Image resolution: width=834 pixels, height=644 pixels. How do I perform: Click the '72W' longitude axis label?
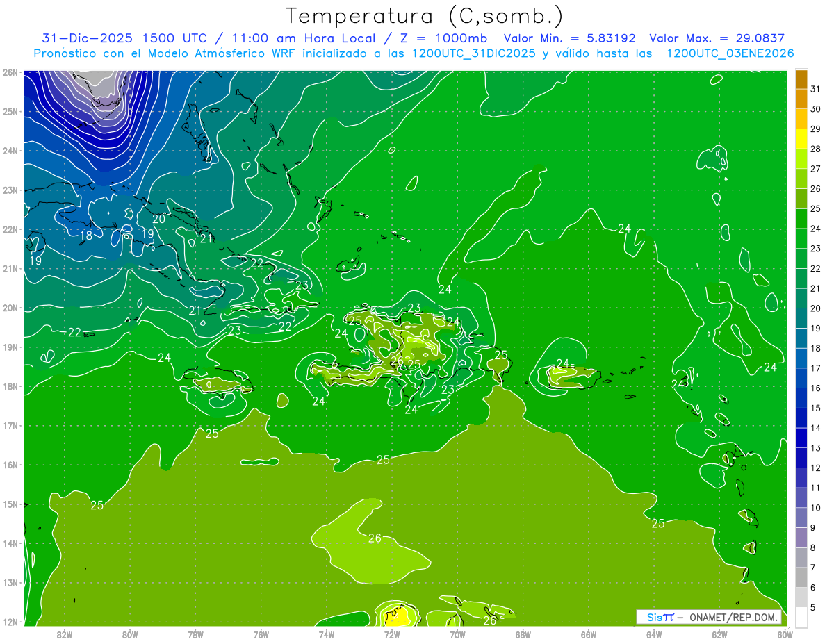pos(391,634)
